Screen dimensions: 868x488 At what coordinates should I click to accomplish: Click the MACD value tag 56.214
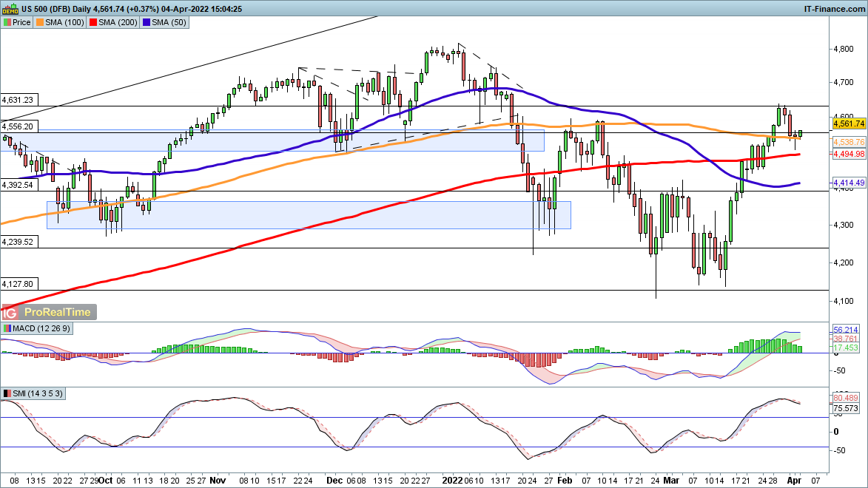click(846, 330)
